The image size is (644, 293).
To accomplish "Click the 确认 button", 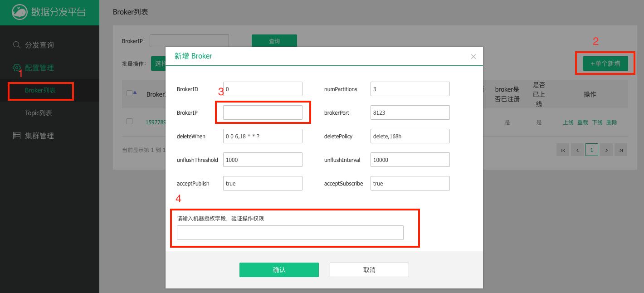I will [279, 270].
